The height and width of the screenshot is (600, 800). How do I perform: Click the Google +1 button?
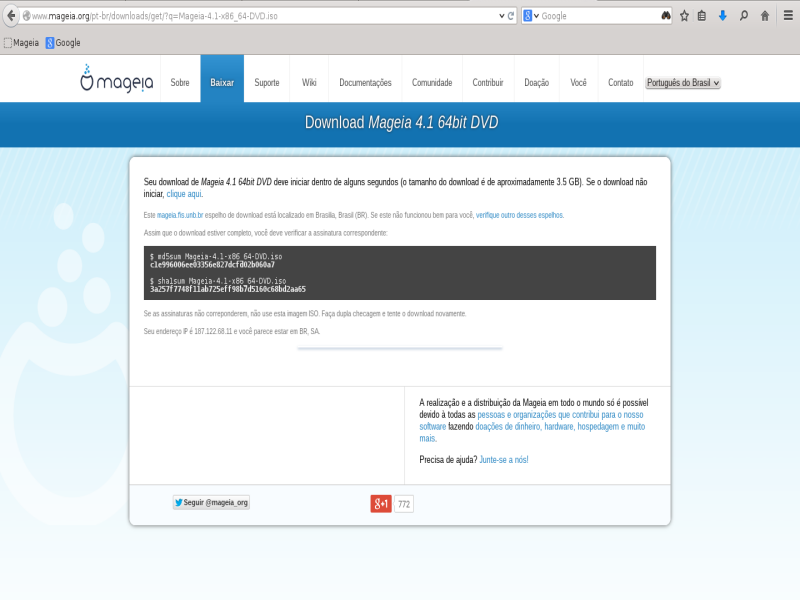click(381, 504)
